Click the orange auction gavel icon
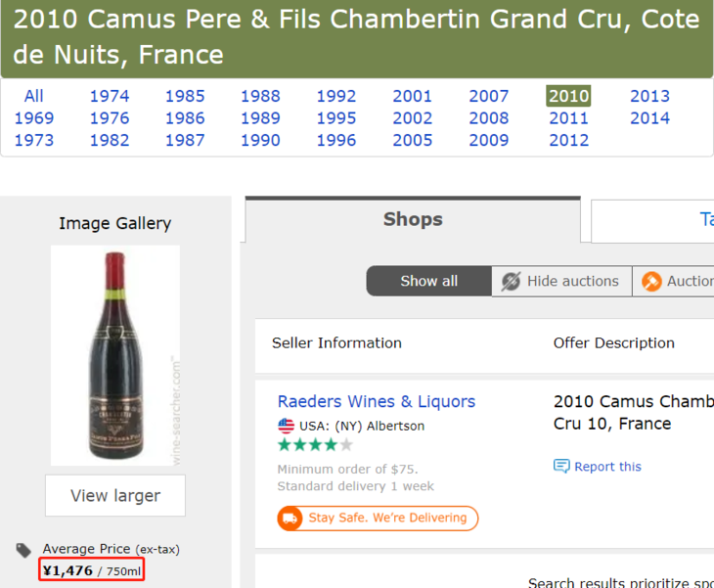The width and height of the screenshot is (714, 588). tap(651, 282)
